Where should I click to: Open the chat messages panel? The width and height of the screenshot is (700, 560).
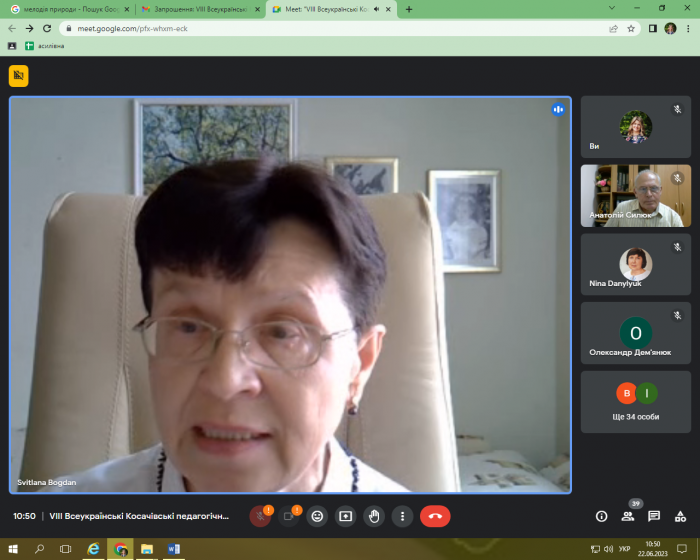[x=654, y=516]
